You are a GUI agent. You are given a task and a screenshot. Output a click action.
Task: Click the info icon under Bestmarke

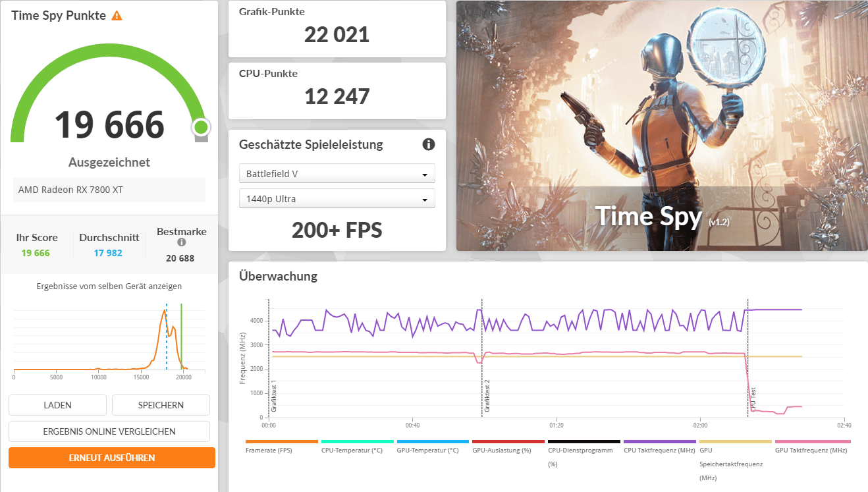[182, 242]
